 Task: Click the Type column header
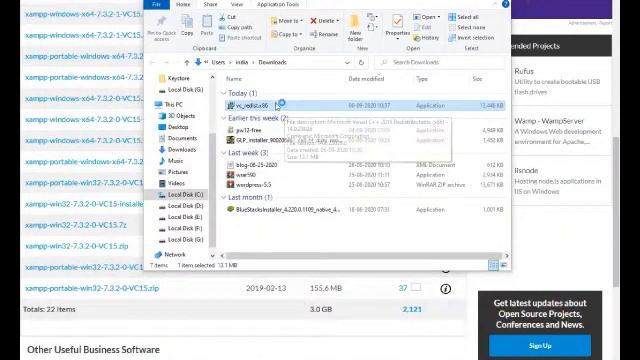click(x=422, y=79)
